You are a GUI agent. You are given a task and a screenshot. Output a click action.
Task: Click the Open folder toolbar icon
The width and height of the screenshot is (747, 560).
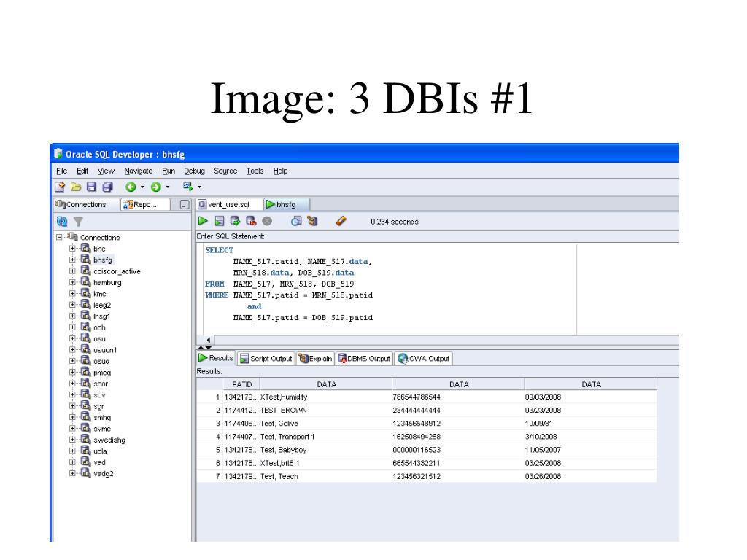(76, 187)
